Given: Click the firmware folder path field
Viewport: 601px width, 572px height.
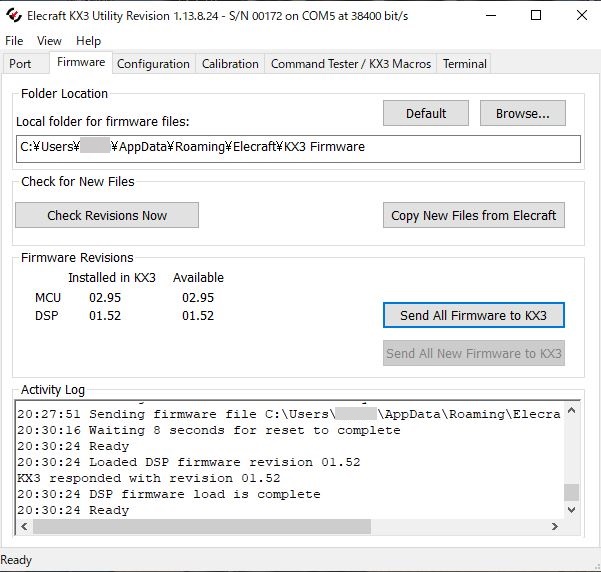Looking at the screenshot, I should point(298,149).
